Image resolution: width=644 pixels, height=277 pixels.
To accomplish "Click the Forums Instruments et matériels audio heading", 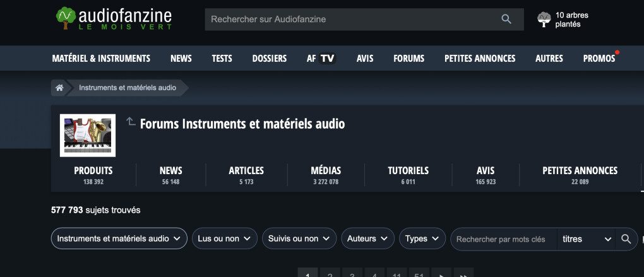I will click(x=242, y=124).
